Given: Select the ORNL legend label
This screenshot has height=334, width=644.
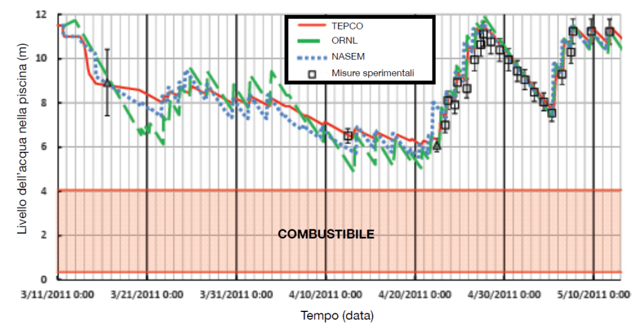Looking at the screenshot, I should (344, 41).
